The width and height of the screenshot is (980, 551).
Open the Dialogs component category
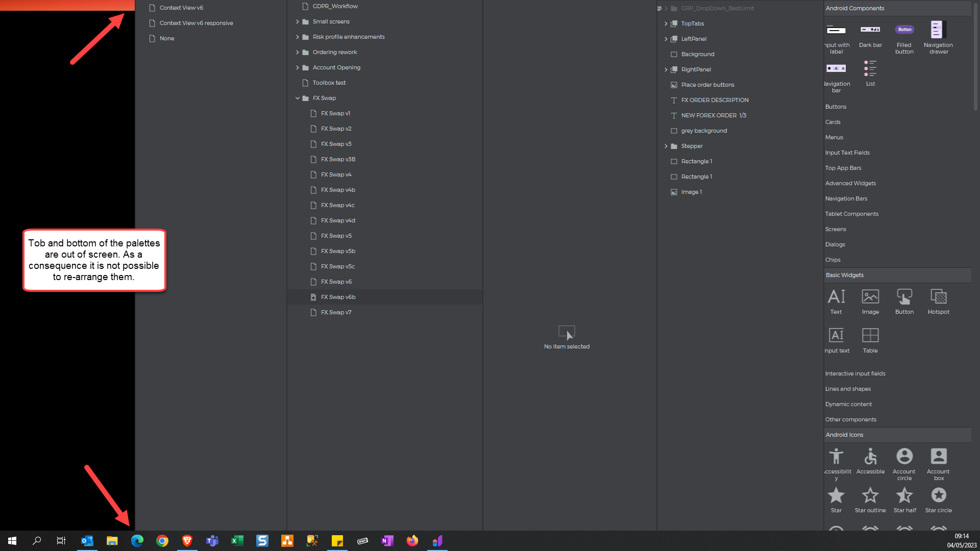tap(835, 244)
